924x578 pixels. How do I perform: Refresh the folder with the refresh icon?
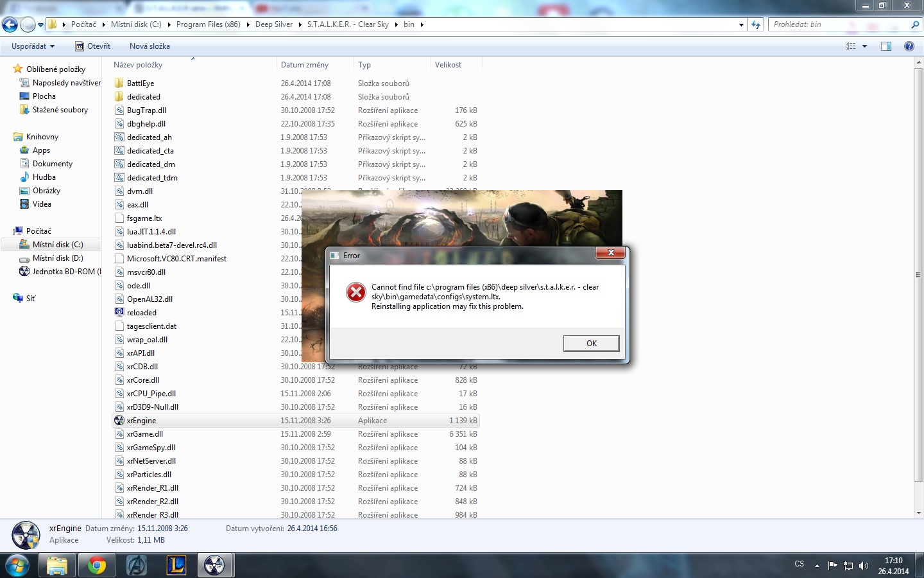coord(756,24)
